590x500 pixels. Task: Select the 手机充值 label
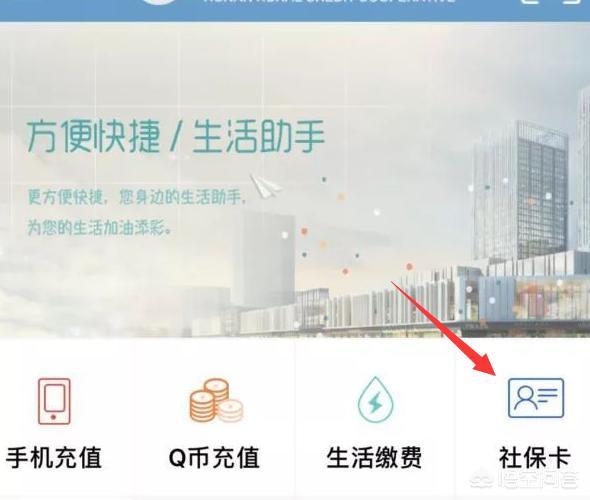click(54, 458)
